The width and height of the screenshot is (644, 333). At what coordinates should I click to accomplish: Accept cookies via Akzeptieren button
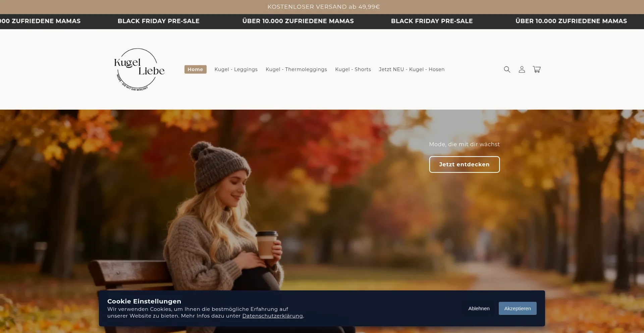[517, 309]
